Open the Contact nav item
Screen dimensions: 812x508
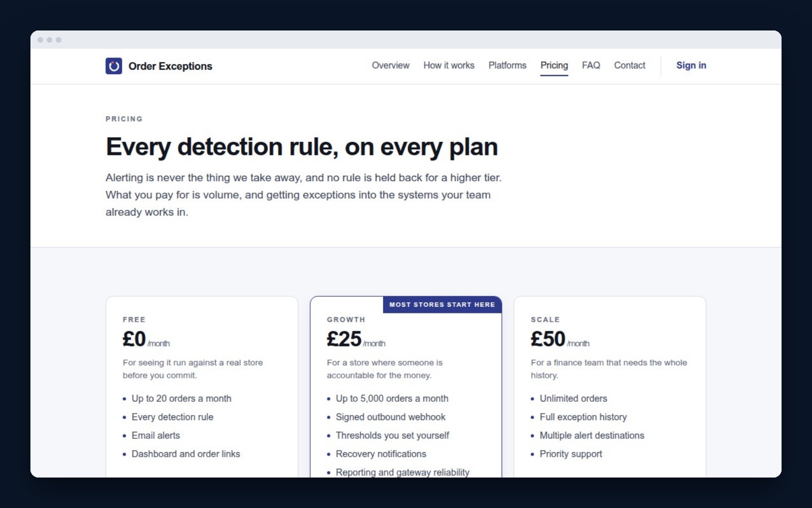629,65
